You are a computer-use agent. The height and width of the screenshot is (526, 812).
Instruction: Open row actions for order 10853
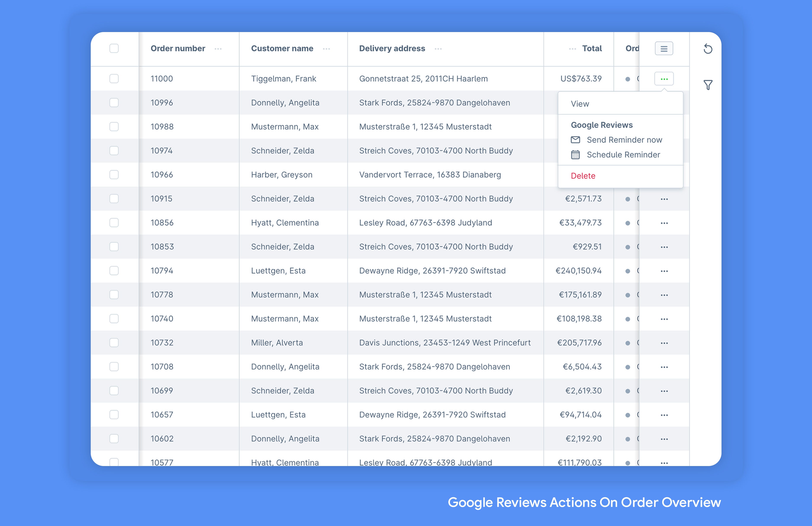click(x=664, y=247)
